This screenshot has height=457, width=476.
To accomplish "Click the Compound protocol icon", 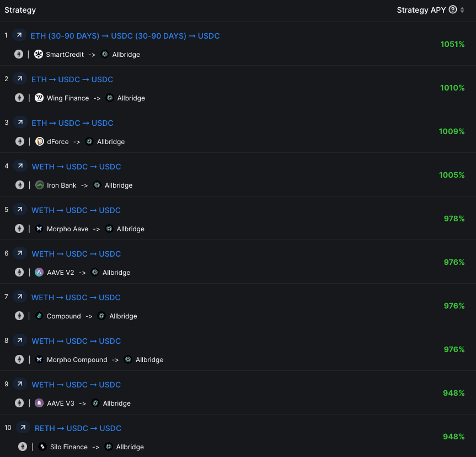I will [39, 316].
